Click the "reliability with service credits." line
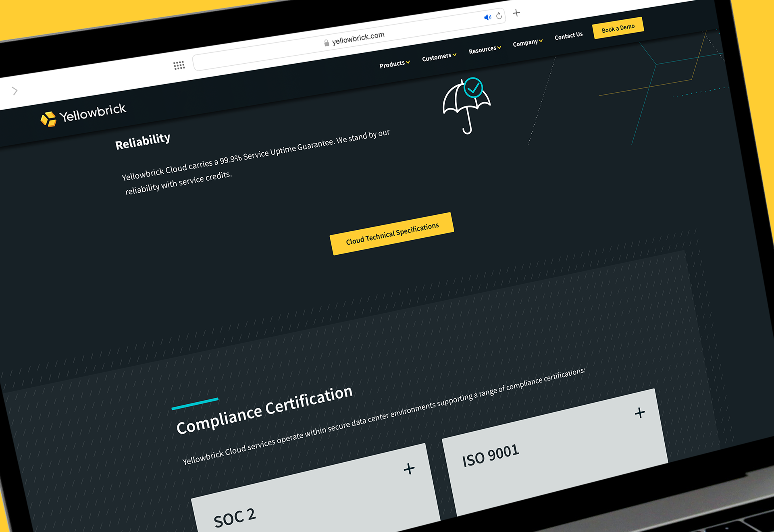 point(179,183)
